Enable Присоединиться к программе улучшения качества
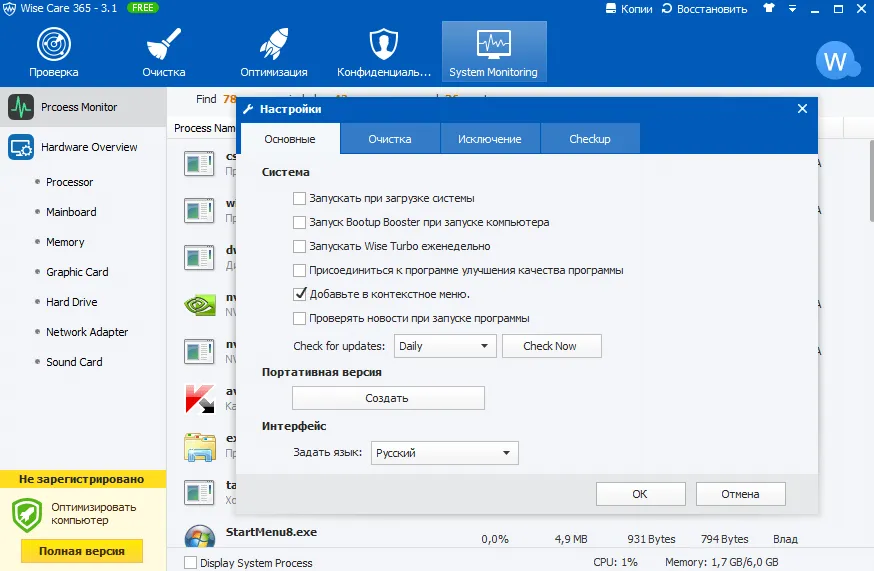The image size is (874, 571). (x=299, y=270)
